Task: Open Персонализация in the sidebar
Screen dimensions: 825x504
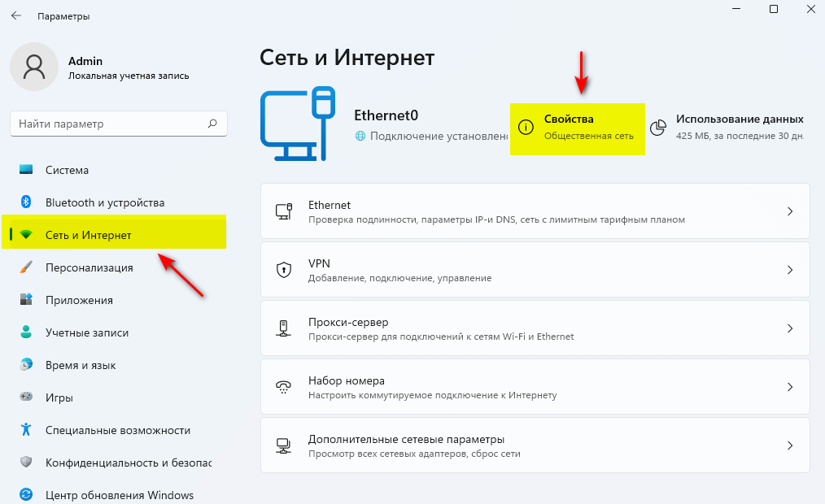Action: click(89, 267)
